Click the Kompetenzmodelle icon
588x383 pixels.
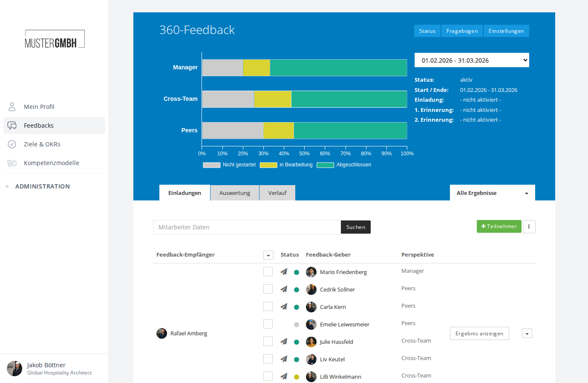tap(12, 163)
